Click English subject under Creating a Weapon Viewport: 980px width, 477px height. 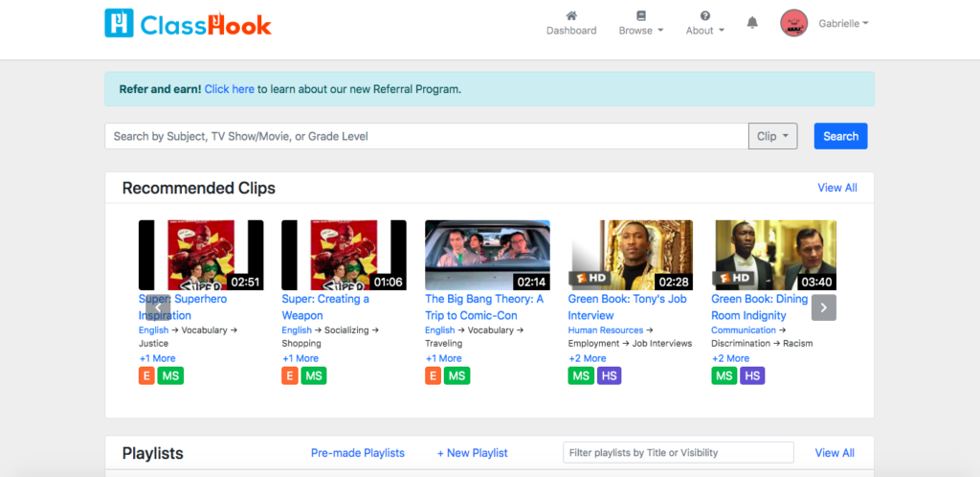point(297,330)
